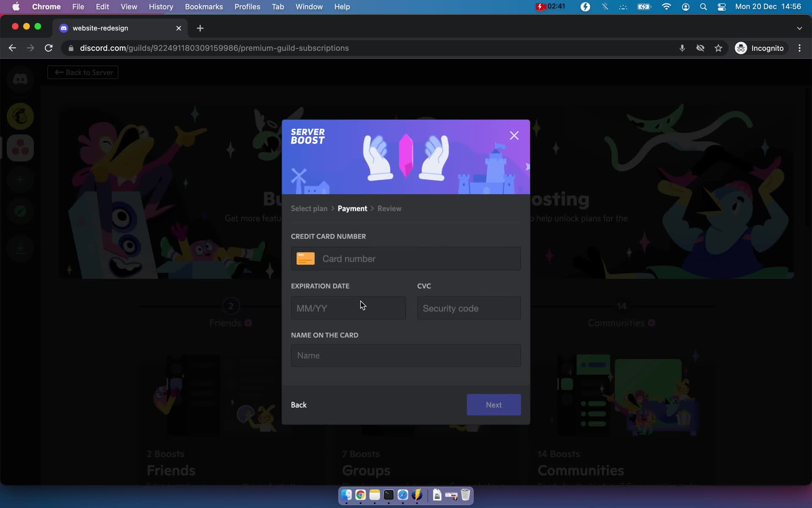Click the microphone icon in address bar

point(682,48)
